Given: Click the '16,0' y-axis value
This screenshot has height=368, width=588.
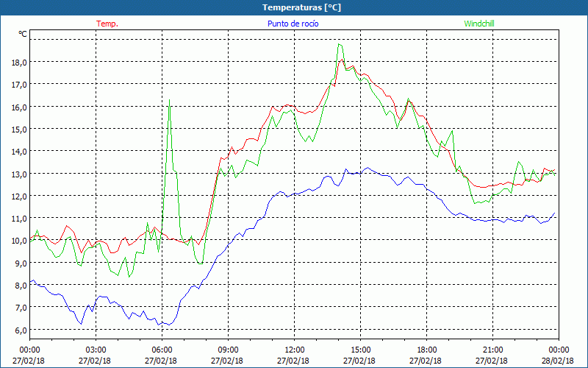Looking at the screenshot, I should 19,107.
